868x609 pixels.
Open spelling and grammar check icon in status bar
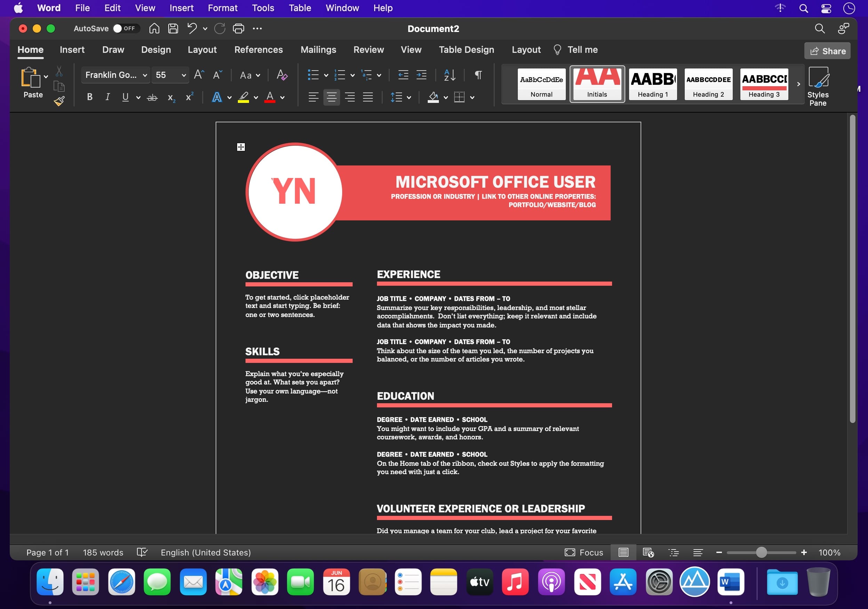point(142,552)
